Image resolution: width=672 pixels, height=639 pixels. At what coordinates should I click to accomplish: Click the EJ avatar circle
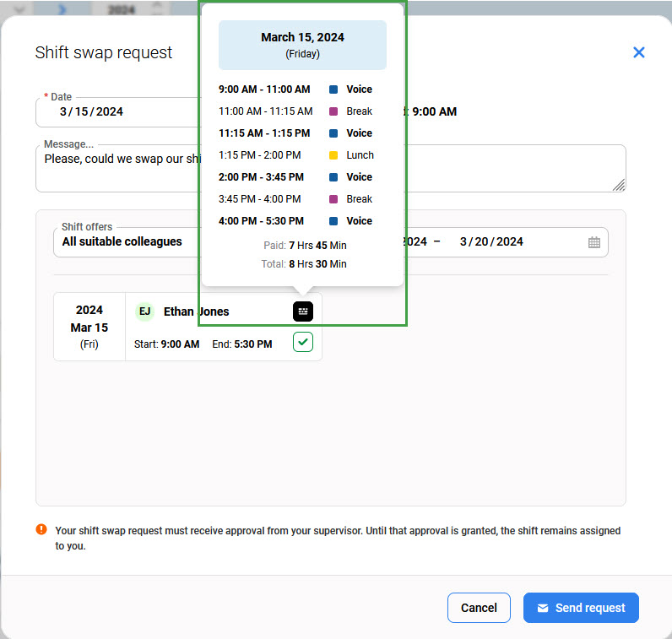[145, 311]
